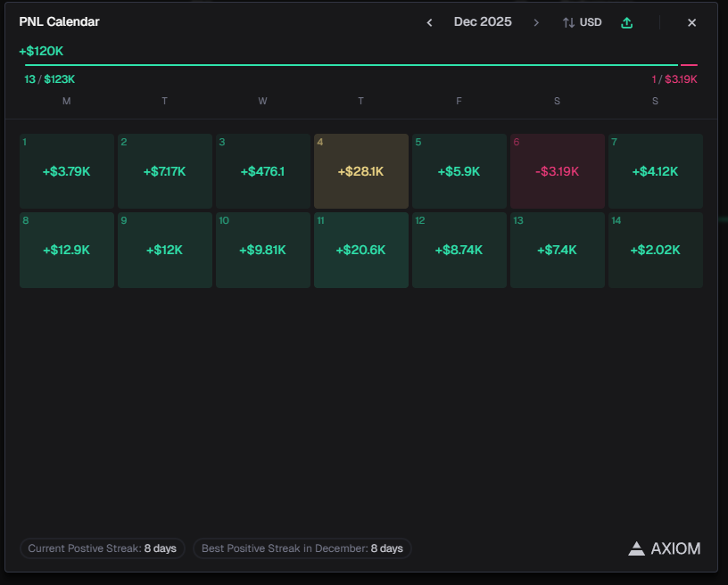Viewport: 728px width, 585px height.
Task: Click the 1 / $3.19K losing days summary
Action: pyautogui.click(x=674, y=79)
